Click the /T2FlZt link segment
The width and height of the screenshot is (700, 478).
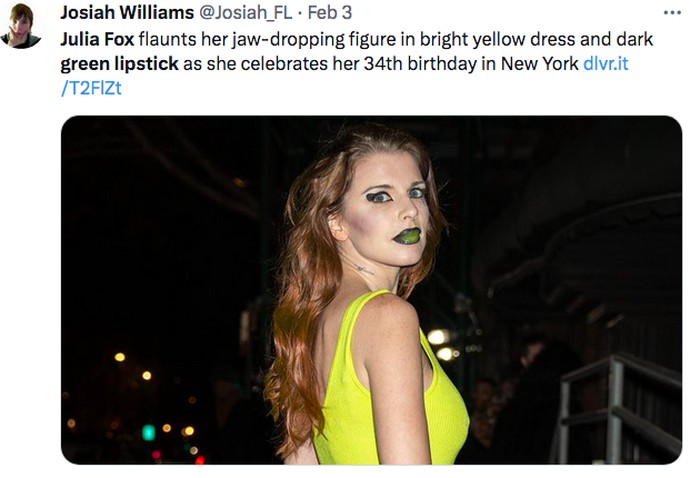tap(91, 88)
